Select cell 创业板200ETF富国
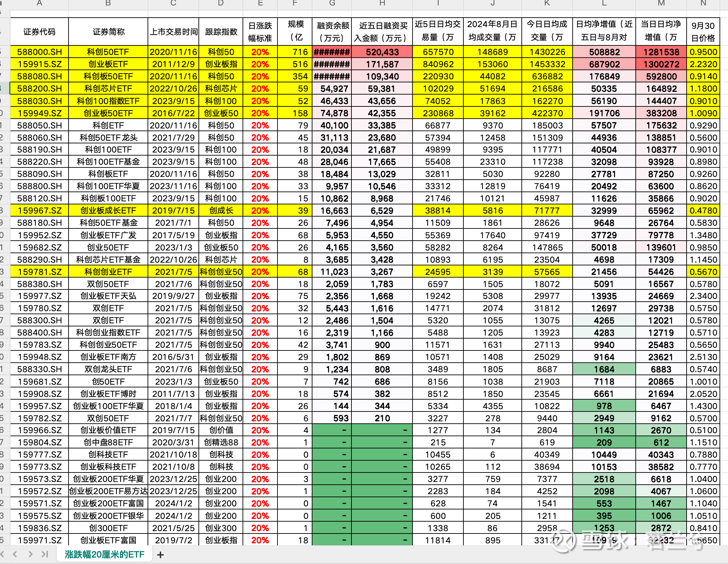The width and height of the screenshot is (728, 564). click(108, 503)
